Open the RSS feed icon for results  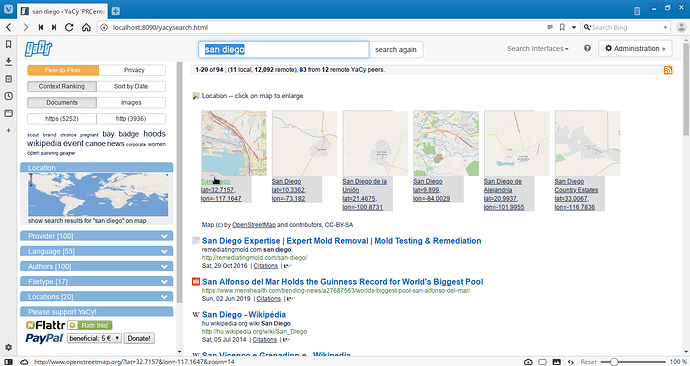(x=668, y=70)
